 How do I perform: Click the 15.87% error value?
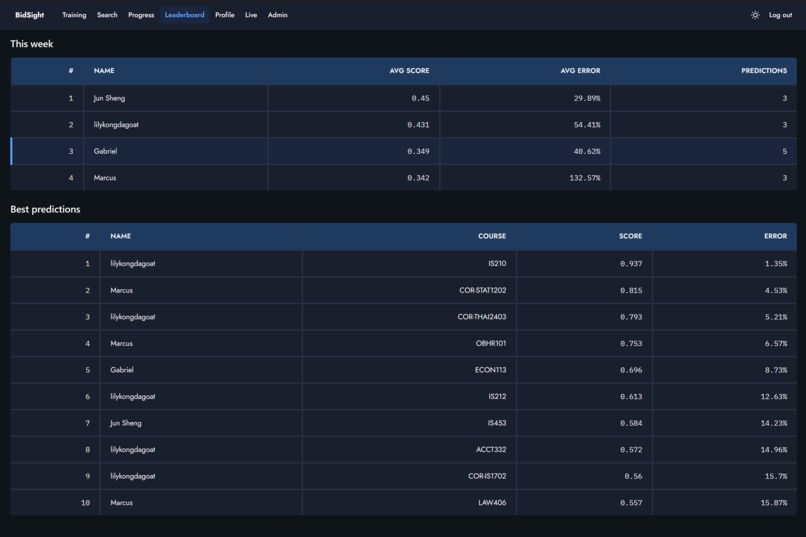pos(774,503)
